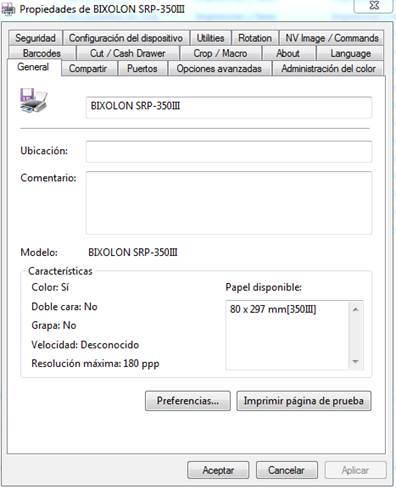Switch to the Language tab
This screenshot has width=396, height=489.
(350, 53)
